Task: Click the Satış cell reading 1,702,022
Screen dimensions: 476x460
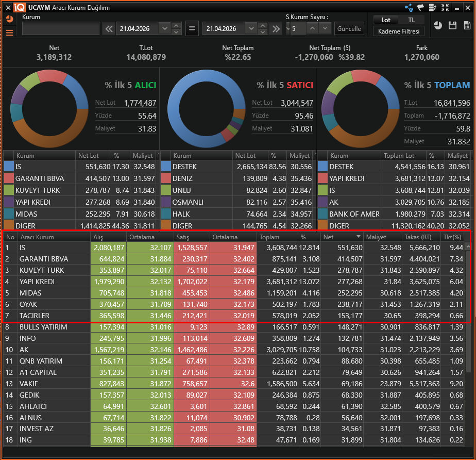Action: coord(192,282)
